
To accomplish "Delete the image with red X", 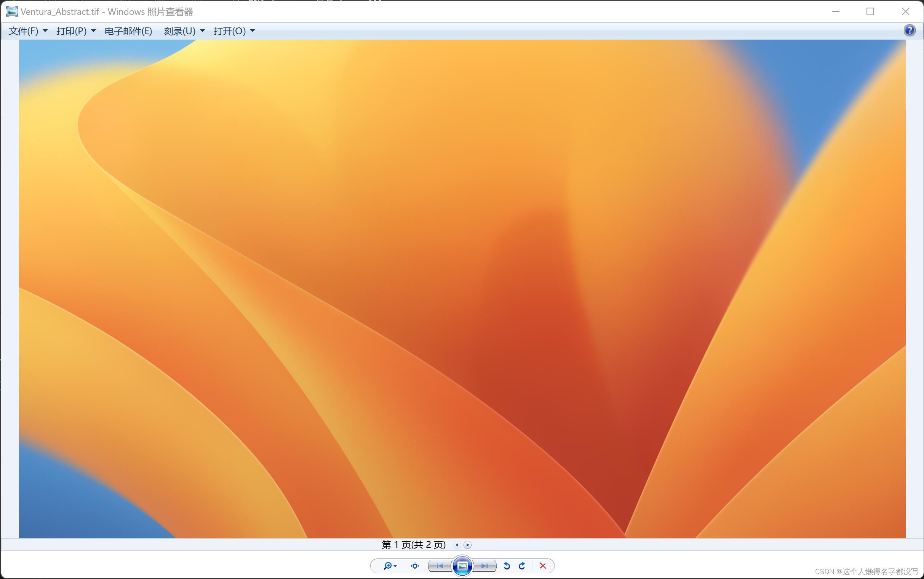I will [x=543, y=566].
